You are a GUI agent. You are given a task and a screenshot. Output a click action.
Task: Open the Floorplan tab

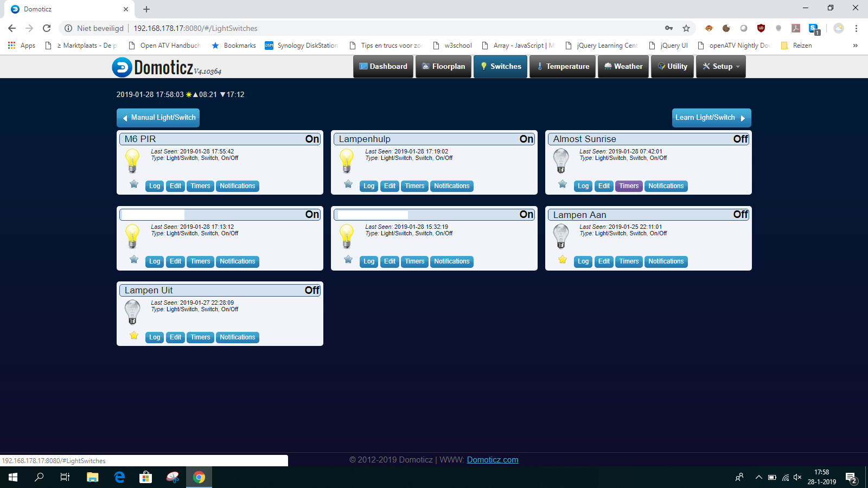[444, 67]
